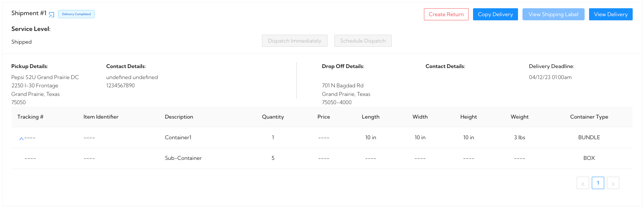Click the Tracking # column header

[30, 117]
